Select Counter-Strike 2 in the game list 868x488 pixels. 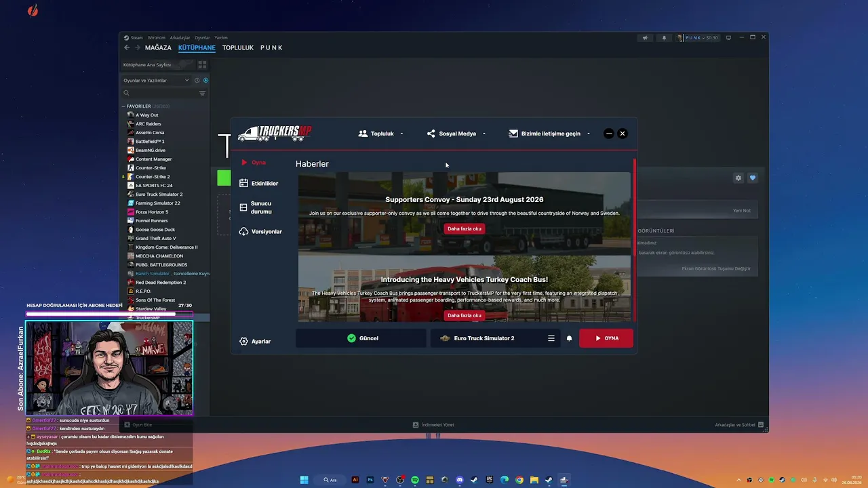click(153, 177)
